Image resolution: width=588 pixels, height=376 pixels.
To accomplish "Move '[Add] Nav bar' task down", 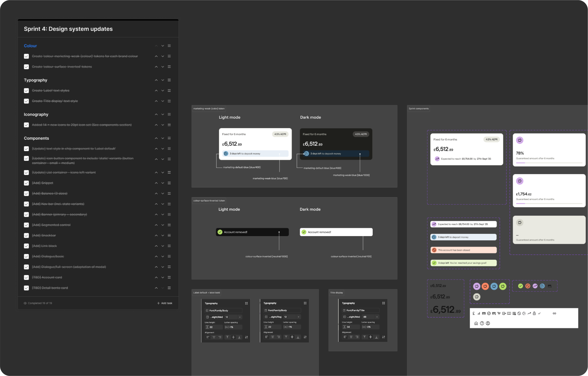I will pos(163,204).
